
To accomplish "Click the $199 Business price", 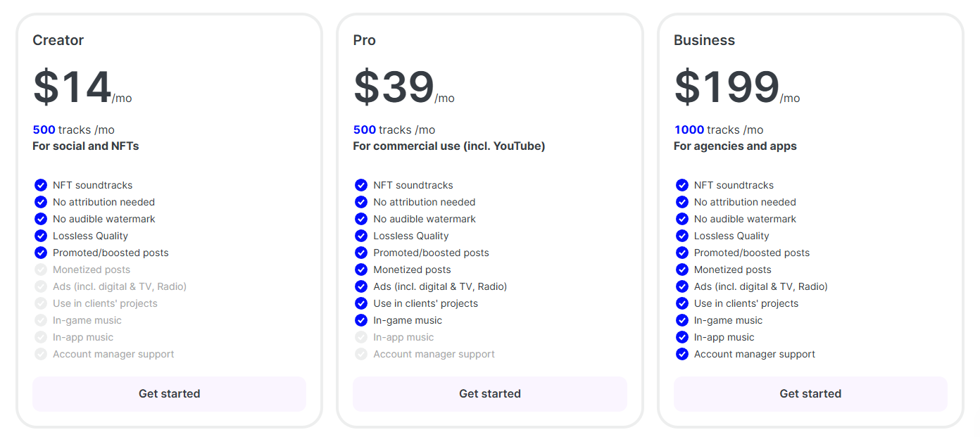I will click(727, 87).
